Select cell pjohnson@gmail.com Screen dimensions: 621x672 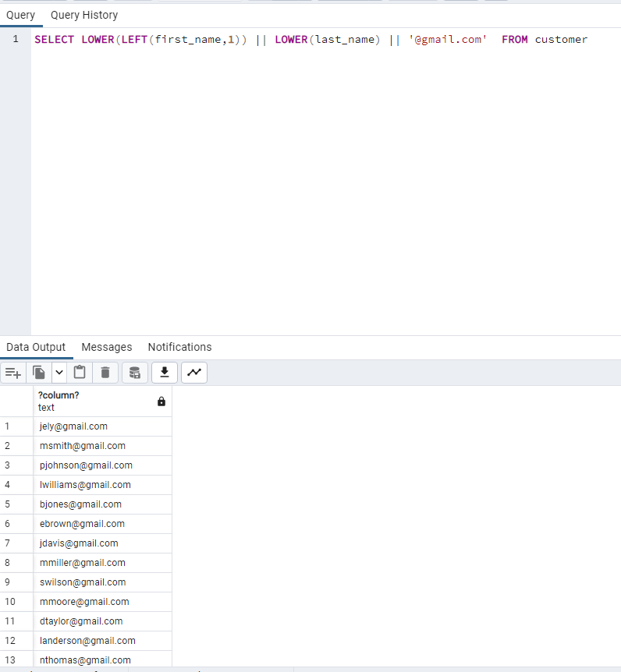coord(102,465)
